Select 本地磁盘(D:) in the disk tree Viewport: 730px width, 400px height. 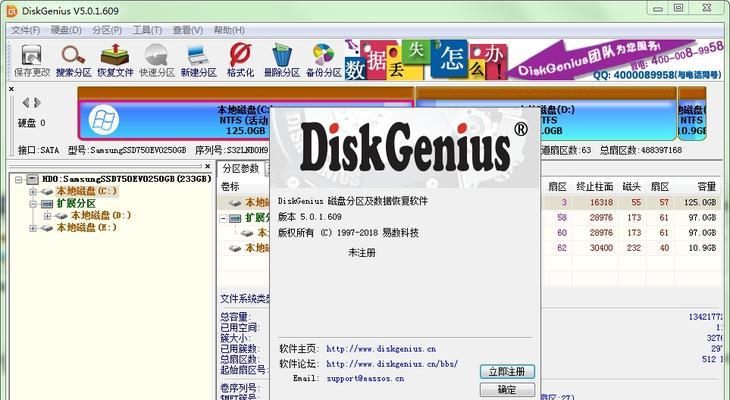click(101, 216)
